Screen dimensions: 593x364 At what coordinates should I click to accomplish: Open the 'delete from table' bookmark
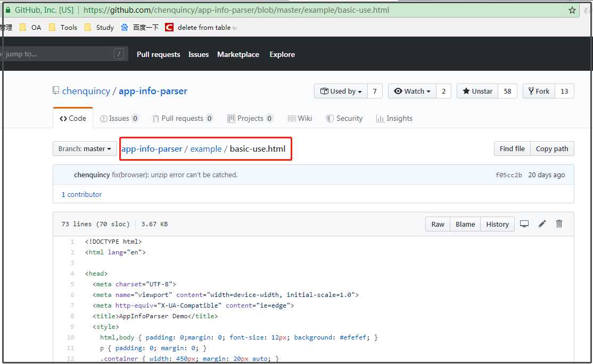(201, 27)
